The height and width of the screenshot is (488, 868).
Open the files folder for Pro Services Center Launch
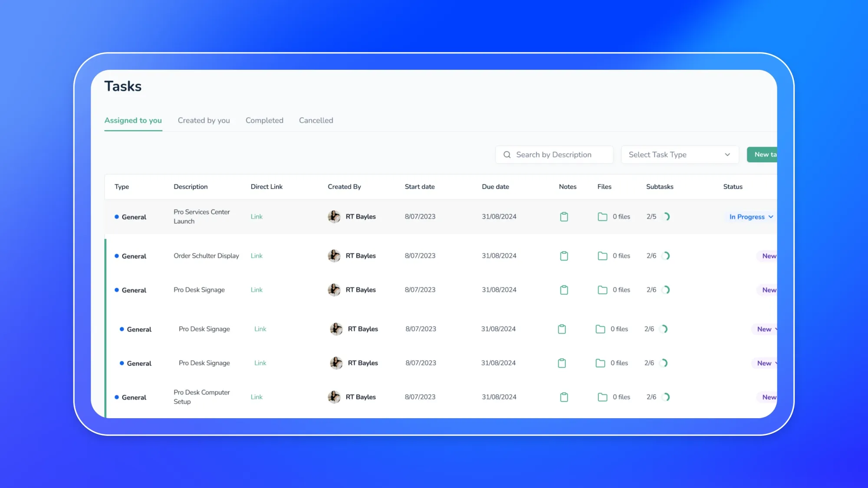[x=602, y=216]
